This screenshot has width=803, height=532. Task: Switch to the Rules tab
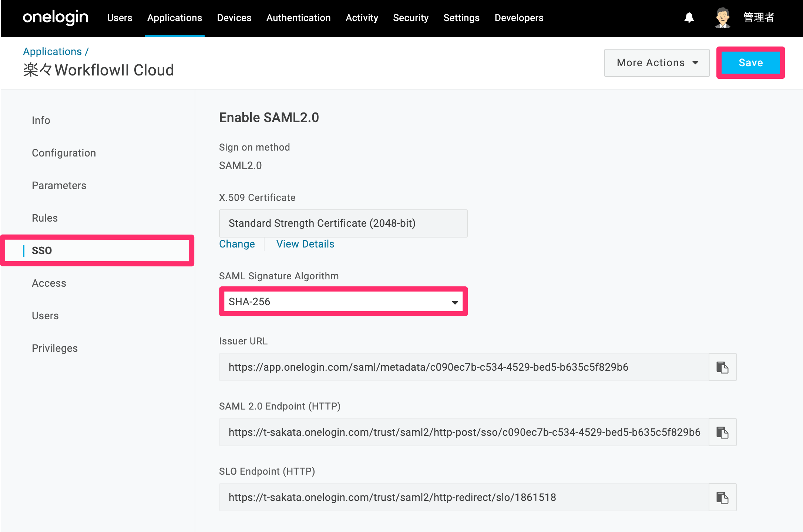[45, 218]
